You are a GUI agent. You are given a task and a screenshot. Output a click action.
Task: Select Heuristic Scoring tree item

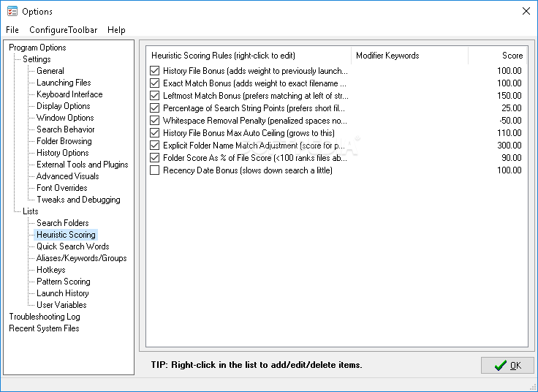coord(66,235)
